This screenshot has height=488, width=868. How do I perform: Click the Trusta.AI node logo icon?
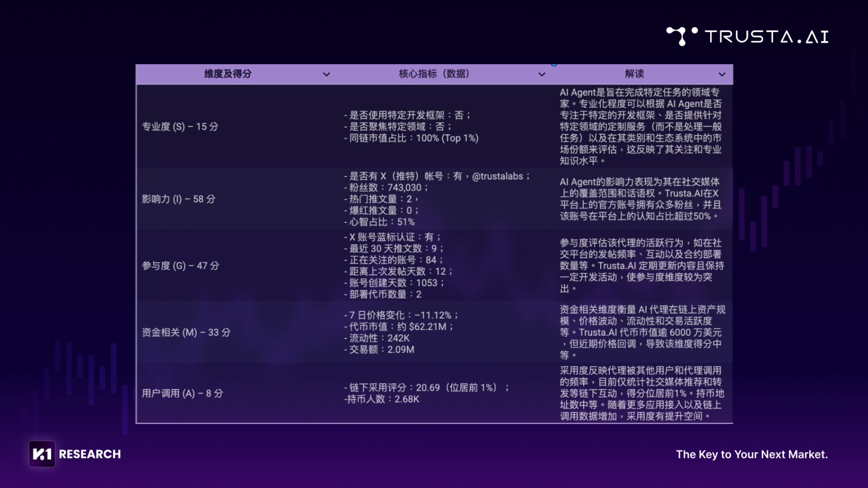682,36
